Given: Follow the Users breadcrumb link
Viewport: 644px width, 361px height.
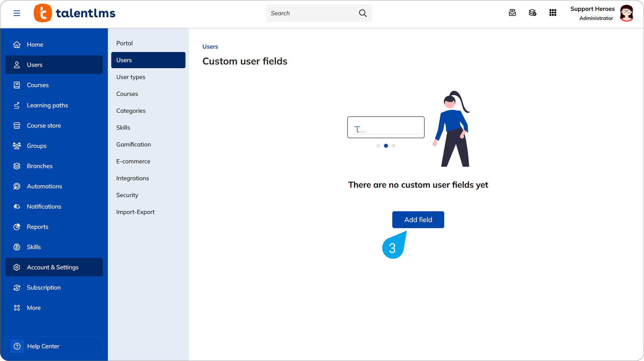Looking at the screenshot, I should [x=210, y=46].
